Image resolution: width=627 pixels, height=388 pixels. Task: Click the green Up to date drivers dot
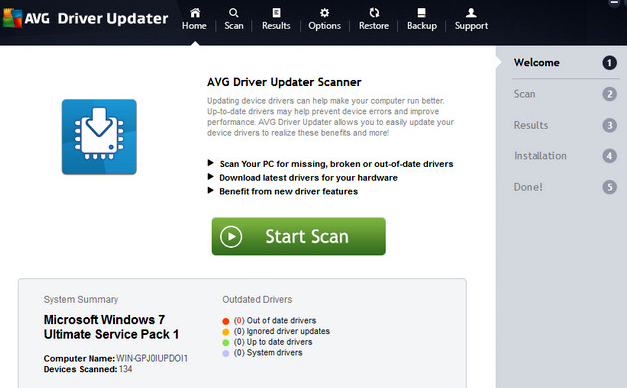point(226,343)
